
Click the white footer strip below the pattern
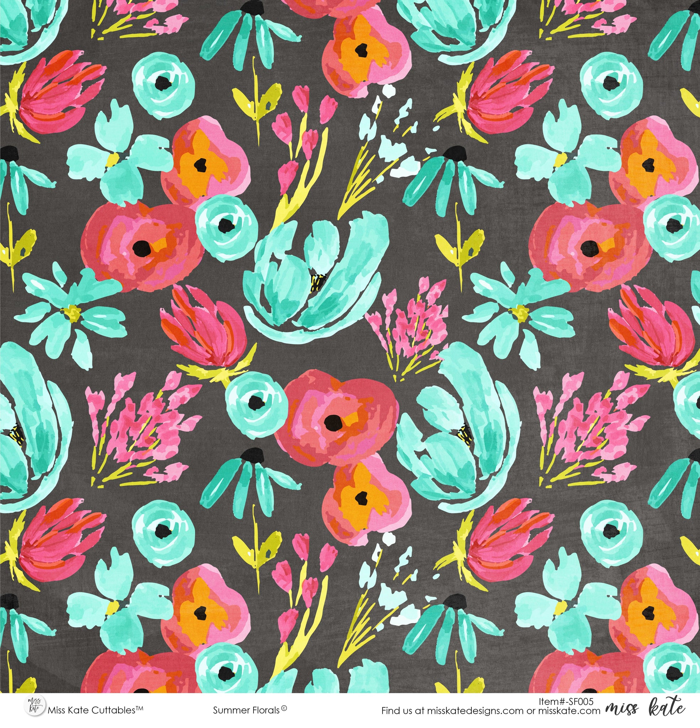click(x=335, y=711)
